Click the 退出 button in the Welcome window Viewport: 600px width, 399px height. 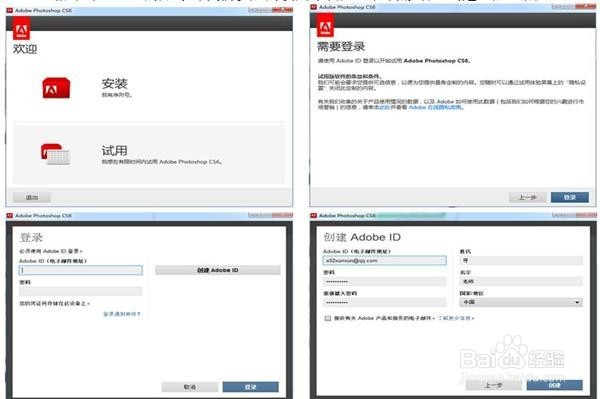pos(32,197)
